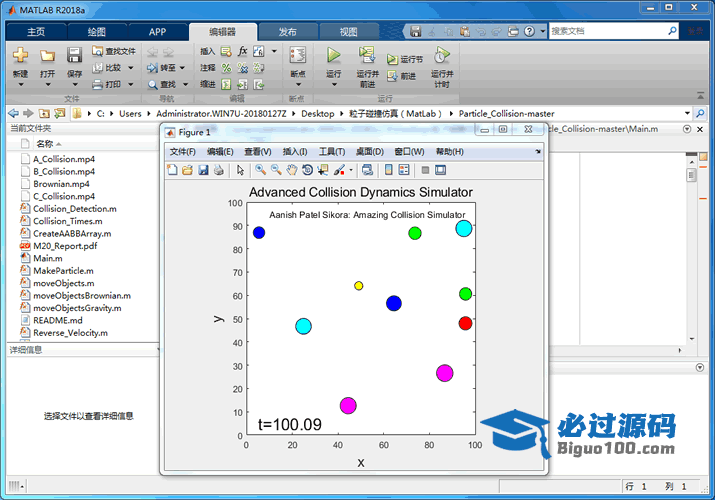Viewport: 715px width, 500px height.
Task: Toggle Zoom In tool in Figure 1
Action: tap(260, 170)
